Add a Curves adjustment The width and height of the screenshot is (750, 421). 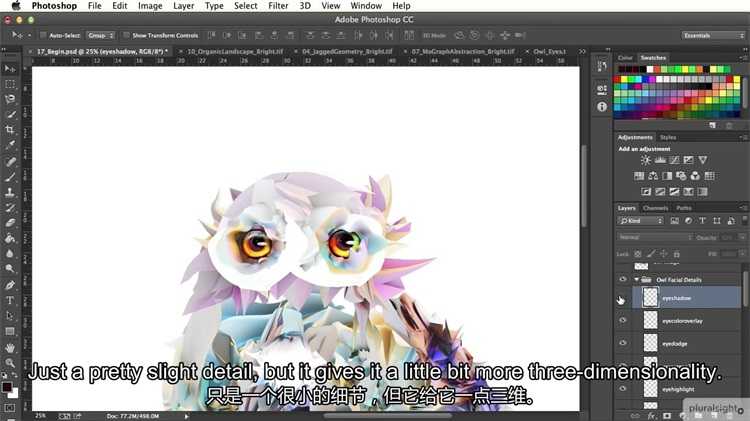point(674,160)
